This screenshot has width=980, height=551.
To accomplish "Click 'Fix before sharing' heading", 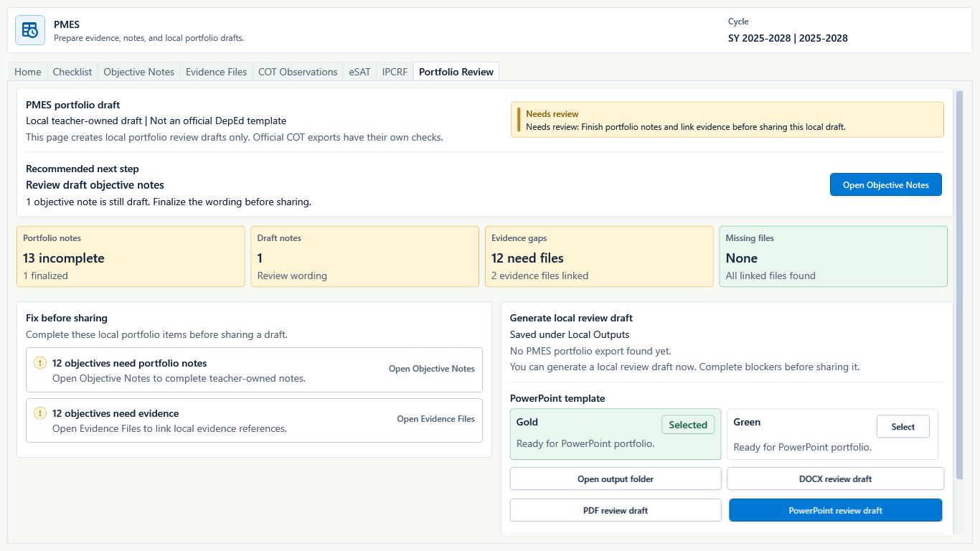I will coord(67,318).
